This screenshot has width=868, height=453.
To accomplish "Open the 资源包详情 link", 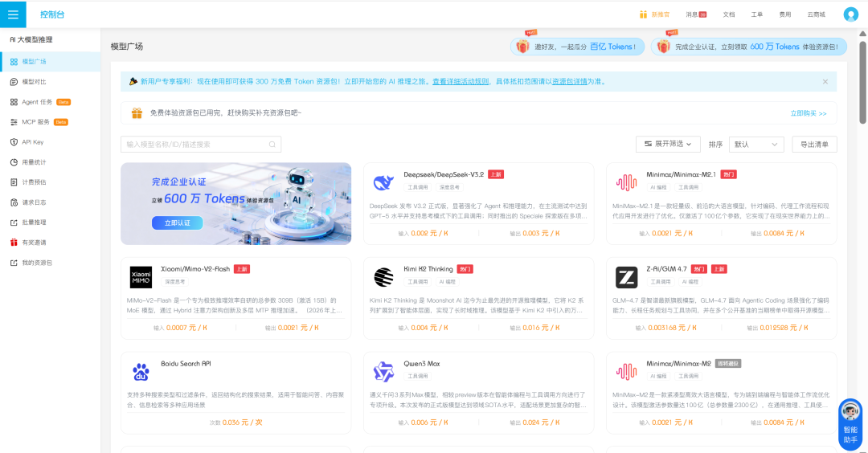I will point(569,81).
